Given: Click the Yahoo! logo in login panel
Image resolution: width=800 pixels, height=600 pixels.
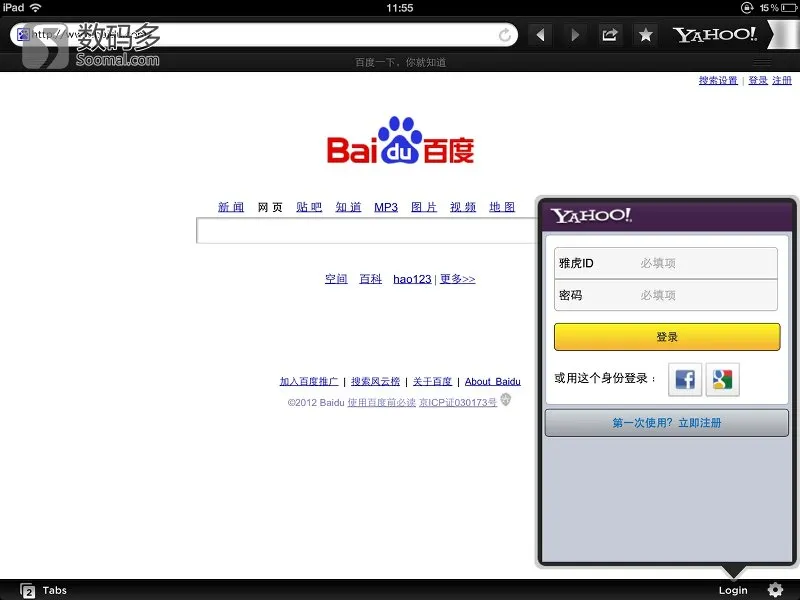Looking at the screenshot, I should click(591, 215).
